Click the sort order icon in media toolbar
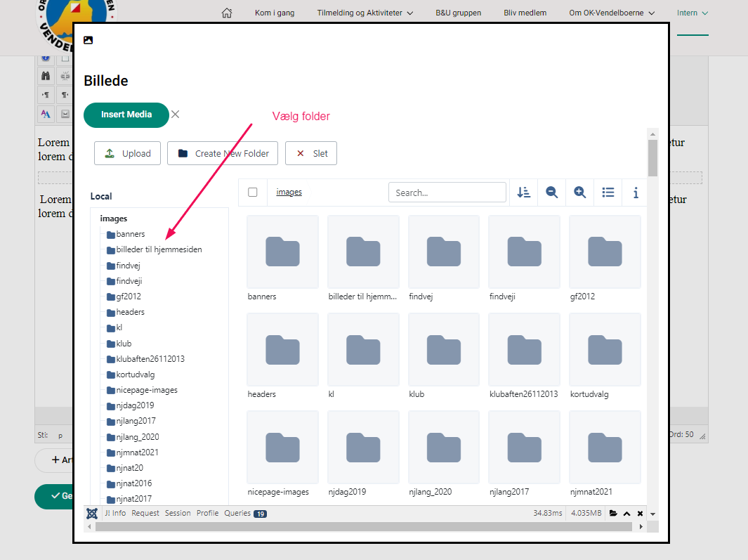 coord(523,193)
